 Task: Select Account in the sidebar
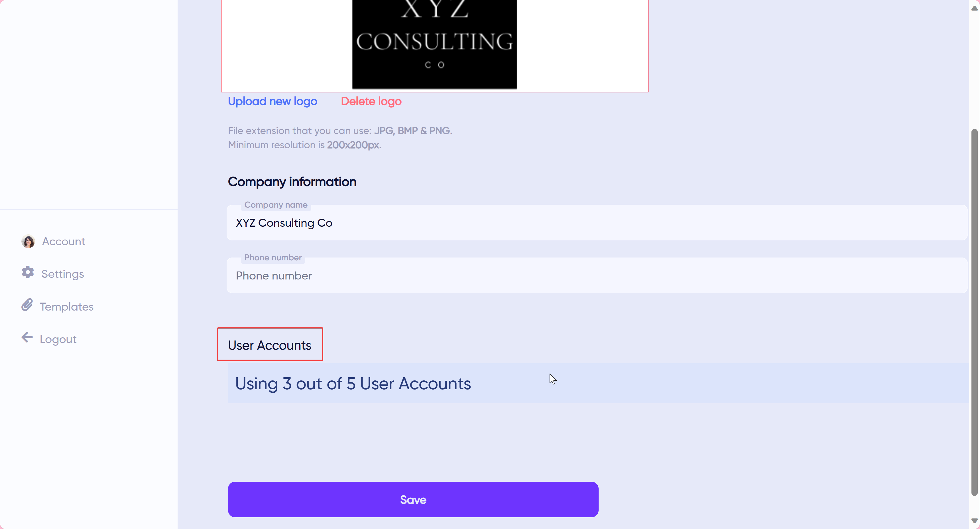pos(63,241)
